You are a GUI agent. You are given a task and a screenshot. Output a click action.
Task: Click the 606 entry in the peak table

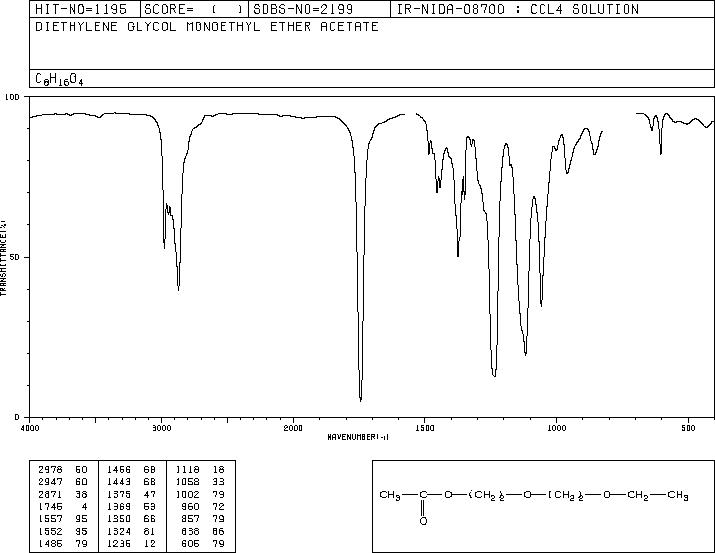point(191,543)
